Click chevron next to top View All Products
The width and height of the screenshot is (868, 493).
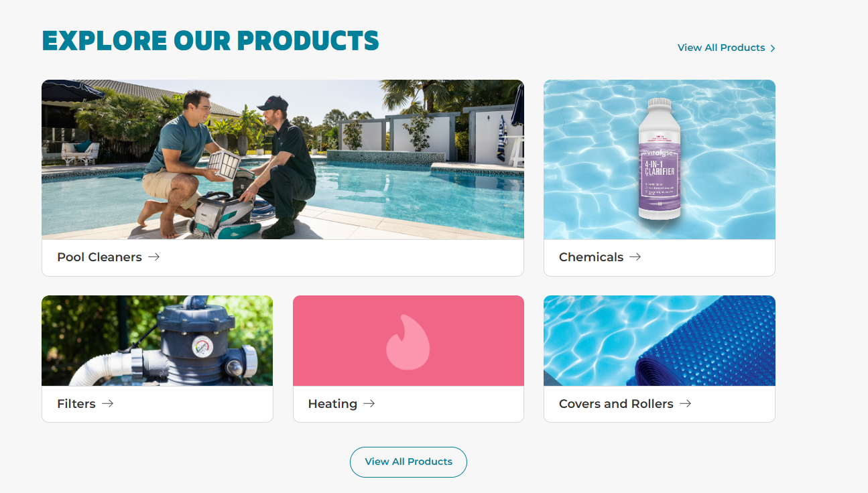tap(773, 48)
